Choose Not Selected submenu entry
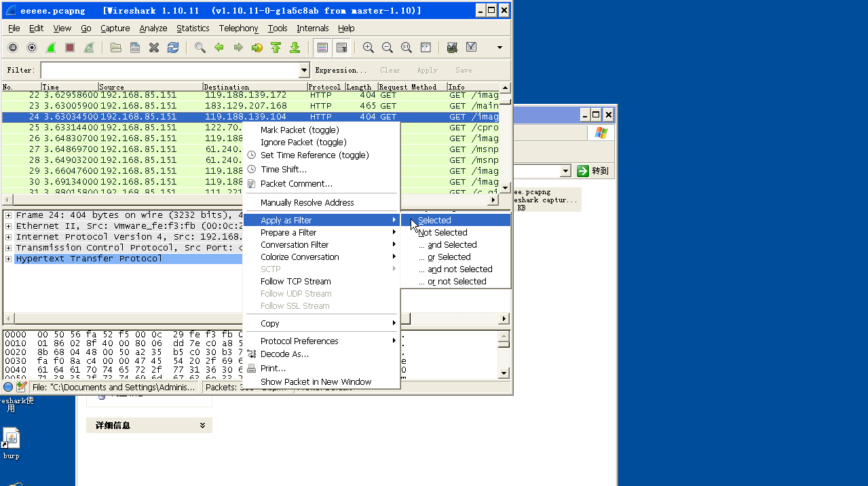The image size is (868, 486). (x=455, y=233)
